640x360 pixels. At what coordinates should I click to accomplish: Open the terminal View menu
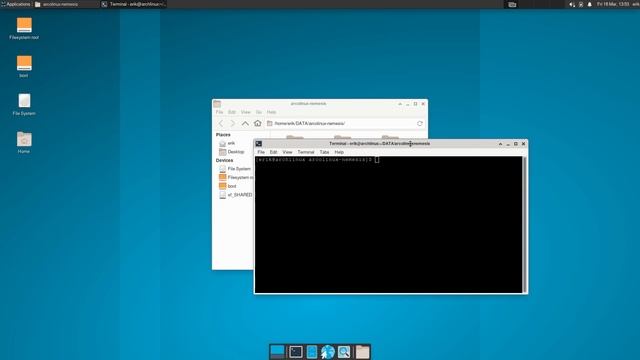click(287, 152)
